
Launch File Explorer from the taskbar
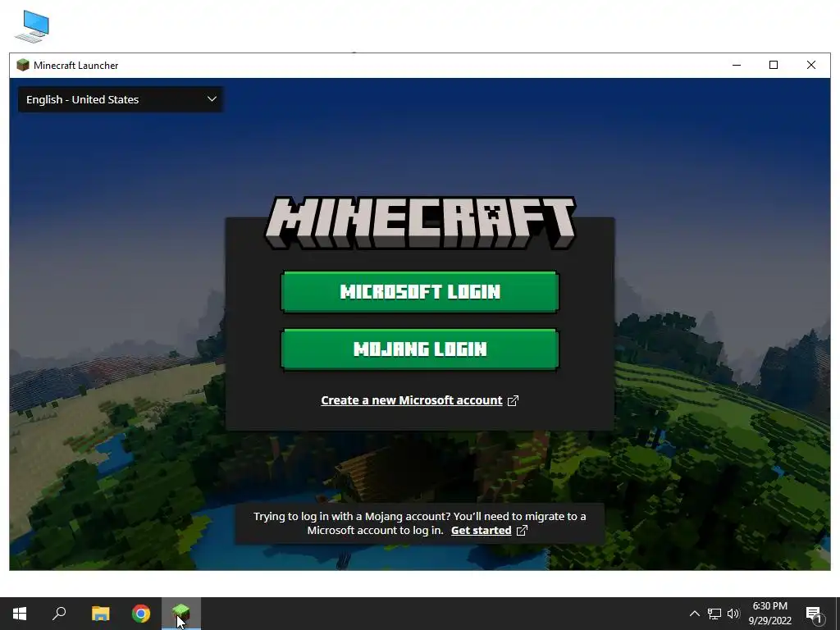click(x=100, y=614)
